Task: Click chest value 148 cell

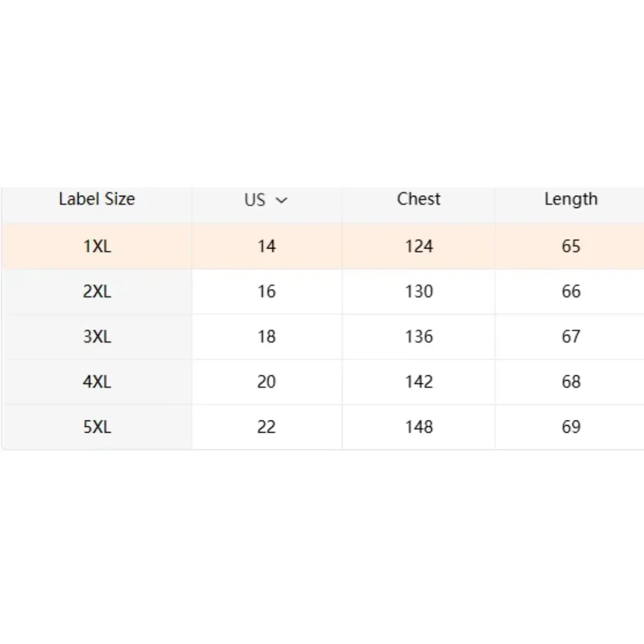Action: (x=419, y=427)
